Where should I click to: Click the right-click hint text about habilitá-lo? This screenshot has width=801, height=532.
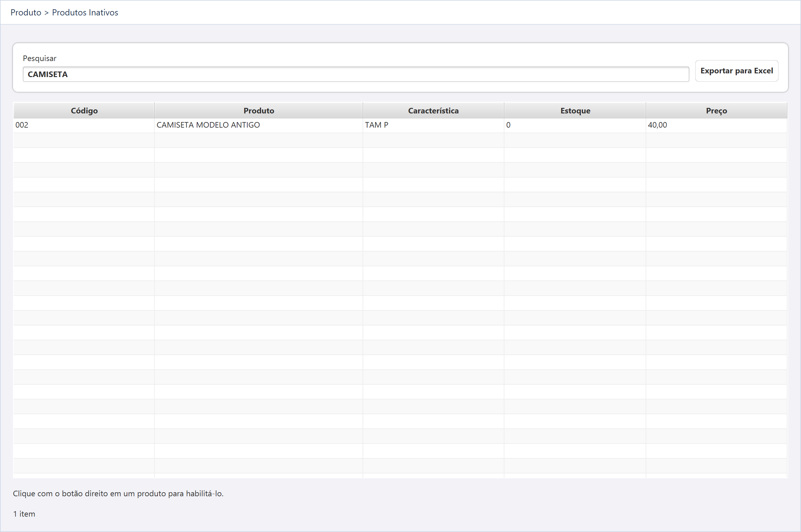(118, 494)
